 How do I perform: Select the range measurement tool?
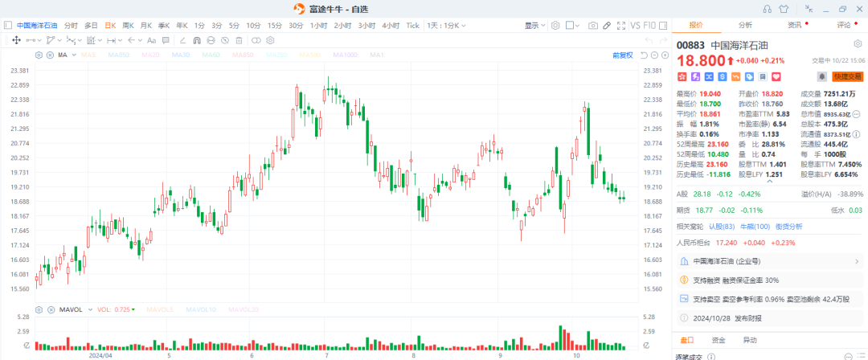coord(111,40)
